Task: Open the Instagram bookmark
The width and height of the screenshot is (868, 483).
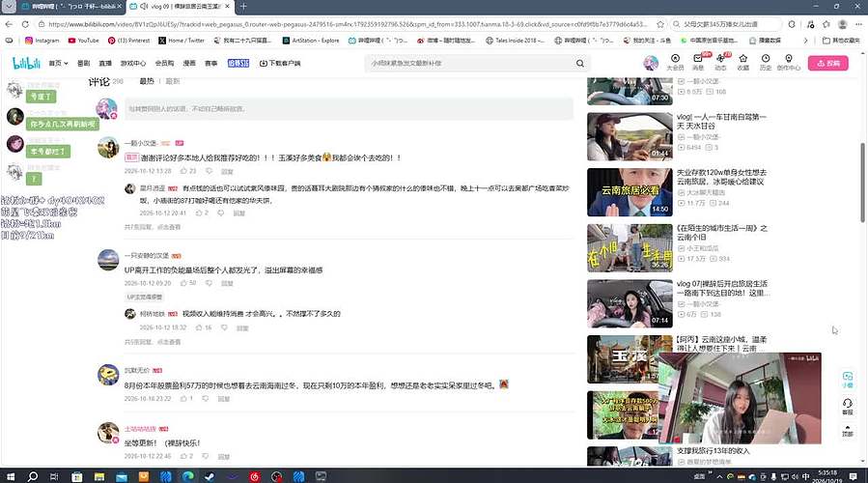Action: [x=42, y=41]
